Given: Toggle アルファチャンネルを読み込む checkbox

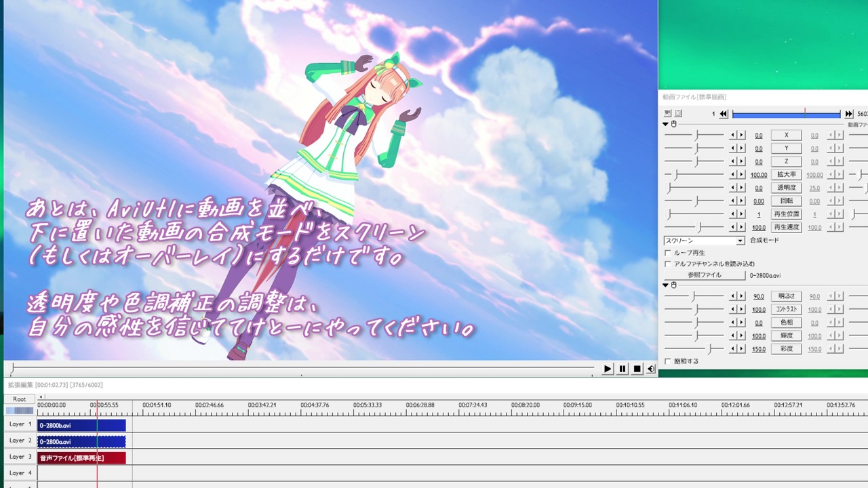Looking at the screenshot, I should 668,264.
